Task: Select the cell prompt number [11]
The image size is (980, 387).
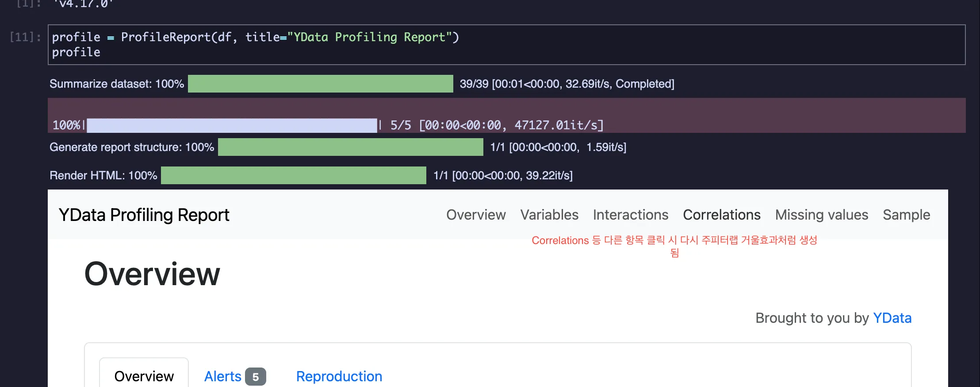Action: click(25, 37)
